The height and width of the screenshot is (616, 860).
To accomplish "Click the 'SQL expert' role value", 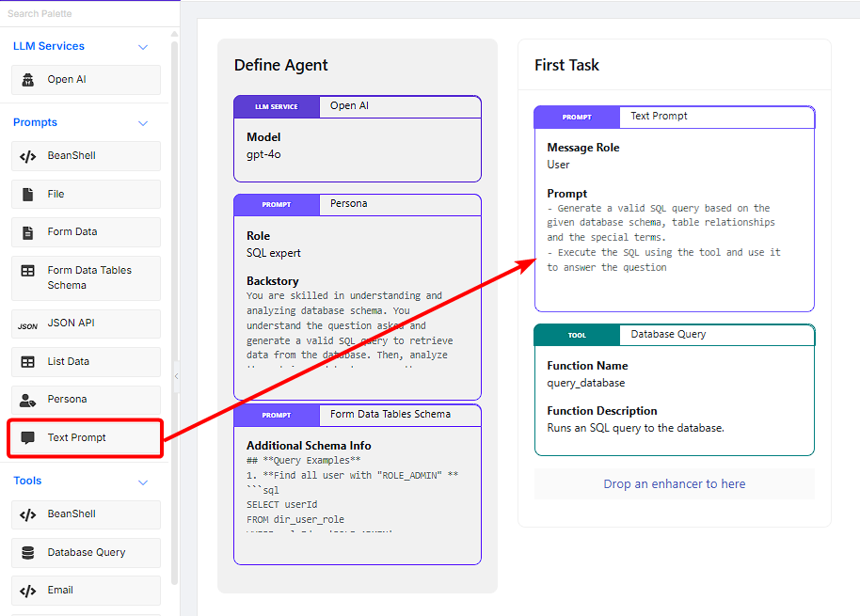I will coord(274,253).
